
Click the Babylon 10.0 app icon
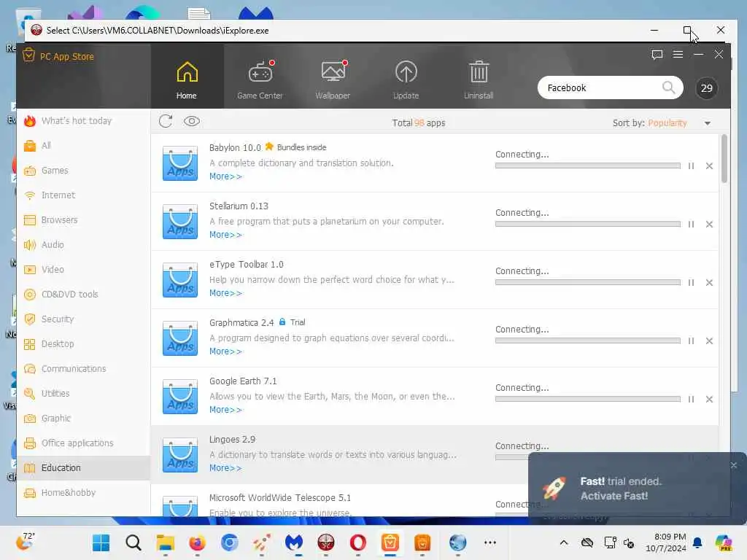[x=180, y=163]
